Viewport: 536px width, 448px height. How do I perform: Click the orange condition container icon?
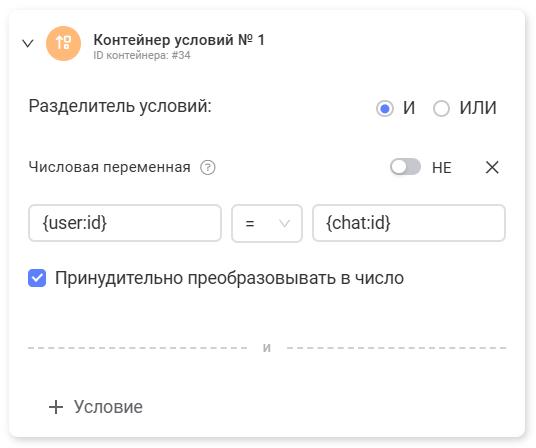(x=64, y=43)
